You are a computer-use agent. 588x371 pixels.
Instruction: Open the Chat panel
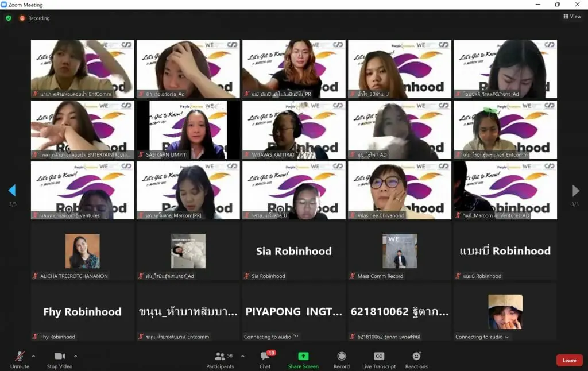click(265, 360)
